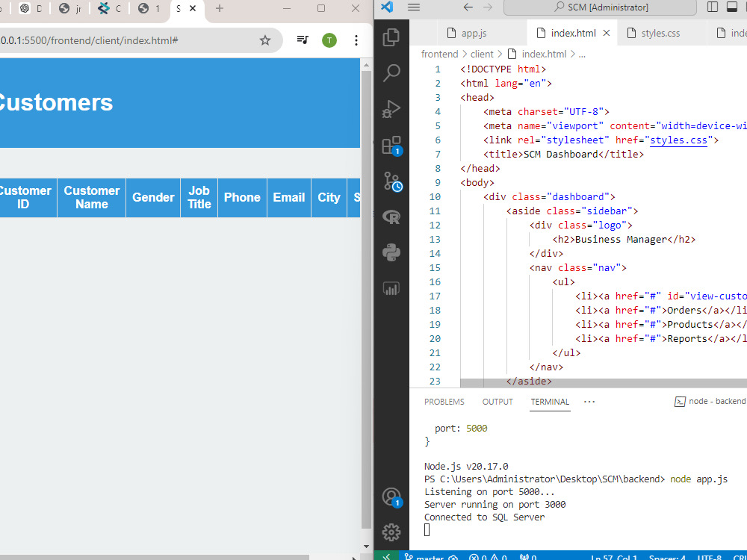
Task: Click the Phone column header
Action: pos(242,198)
